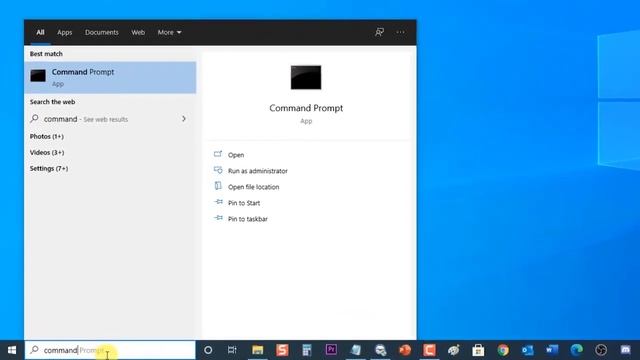Open Task View on the taskbar
This screenshot has height=360, width=640.
pyautogui.click(x=232, y=350)
